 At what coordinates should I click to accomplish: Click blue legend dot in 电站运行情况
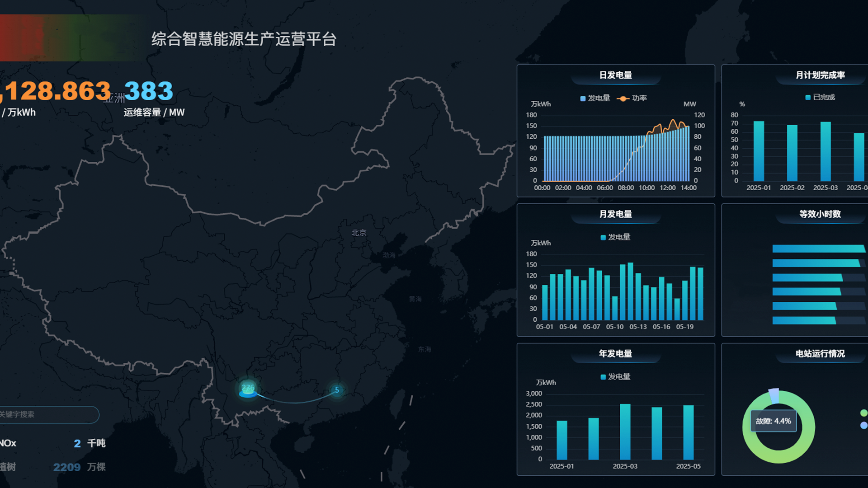click(863, 425)
